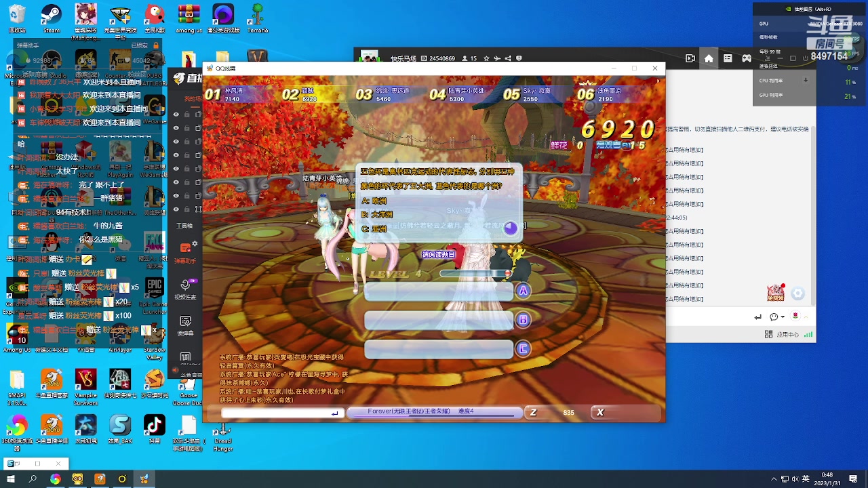Image resolution: width=868 pixels, height=488 pixels.
Task: Open the QQ炫舞 game icon in the taskbar
Action: (x=144, y=479)
